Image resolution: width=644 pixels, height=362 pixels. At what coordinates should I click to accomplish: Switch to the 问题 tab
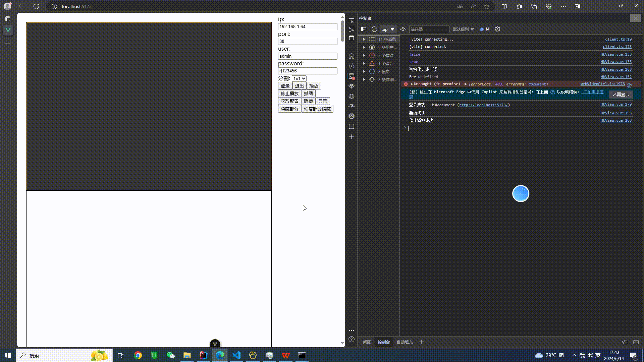[367, 342]
